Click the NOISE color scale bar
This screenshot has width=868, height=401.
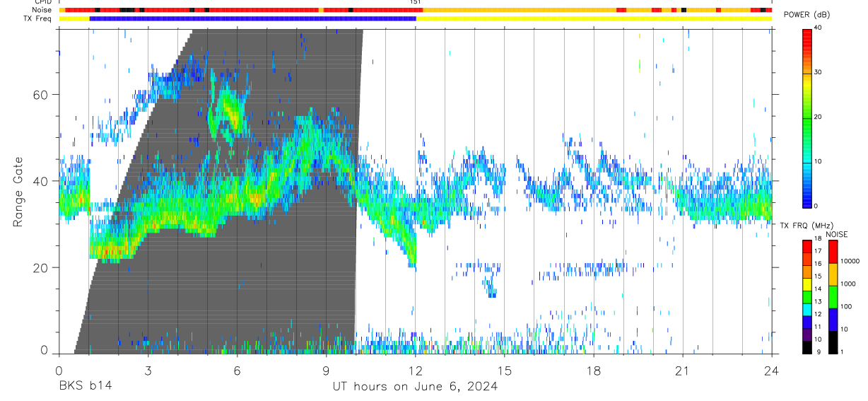[x=833, y=297]
